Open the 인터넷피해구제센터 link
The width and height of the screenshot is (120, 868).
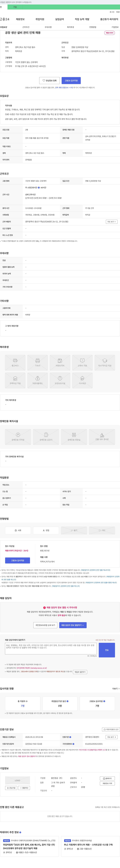pyautogui.click(x=32, y=668)
